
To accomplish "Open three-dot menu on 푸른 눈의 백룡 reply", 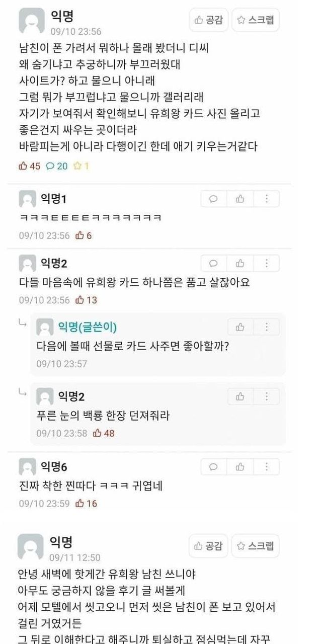I will coord(266,396).
